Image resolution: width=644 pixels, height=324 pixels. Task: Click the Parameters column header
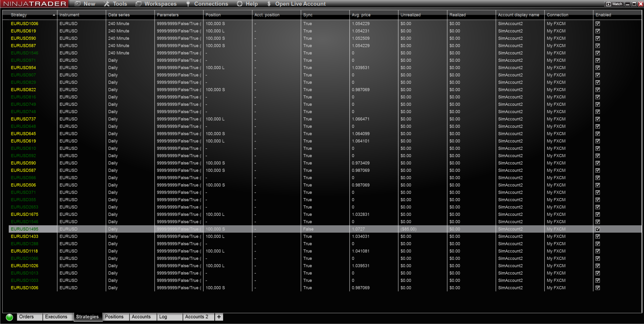(179, 15)
